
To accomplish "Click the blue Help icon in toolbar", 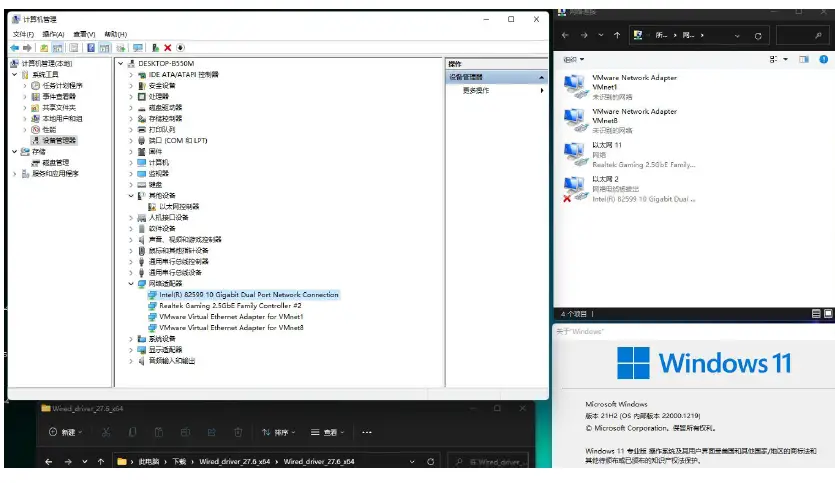I will (91, 47).
